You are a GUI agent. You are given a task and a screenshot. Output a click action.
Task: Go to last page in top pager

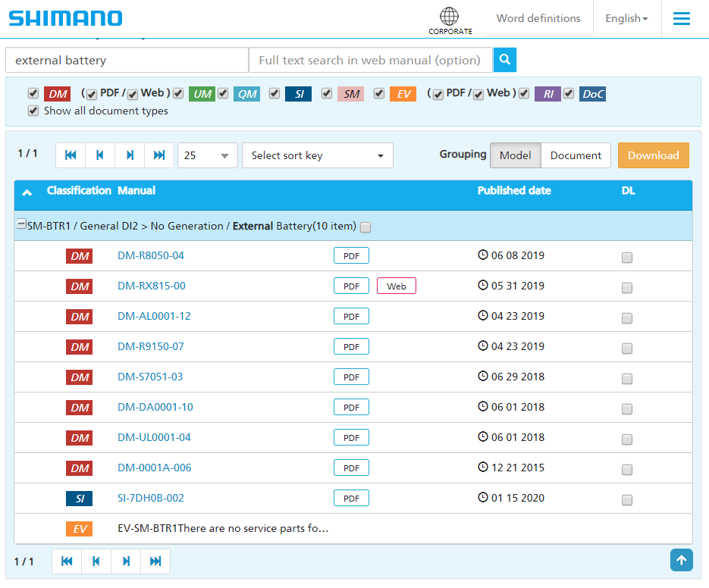[159, 155]
